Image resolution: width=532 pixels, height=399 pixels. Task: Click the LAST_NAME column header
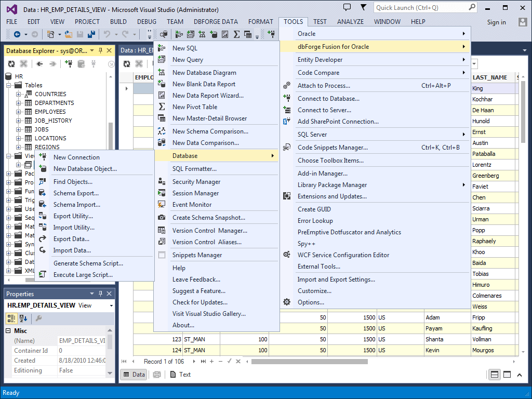493,77
